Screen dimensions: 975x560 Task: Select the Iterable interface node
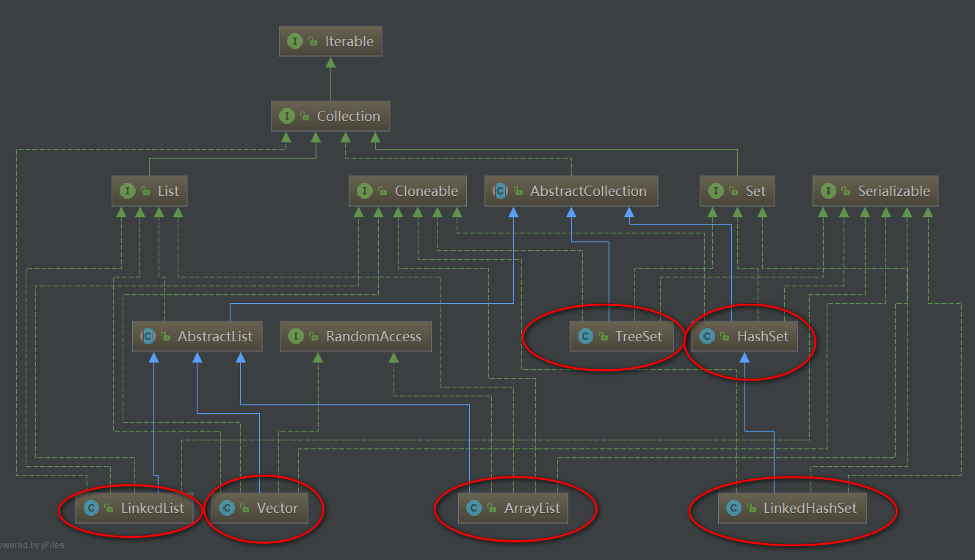coord(330,42)
